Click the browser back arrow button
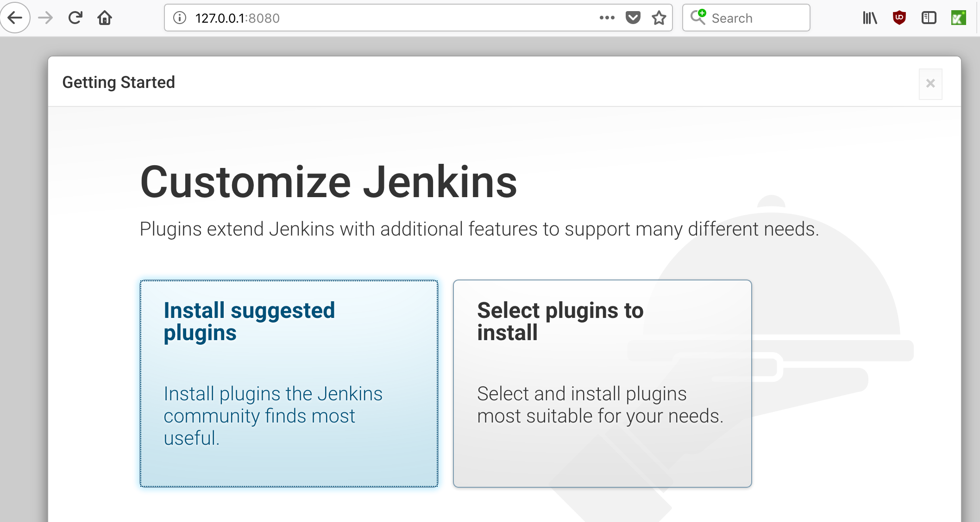This screenshot has height=522, width=980. [x=15, y=18]
